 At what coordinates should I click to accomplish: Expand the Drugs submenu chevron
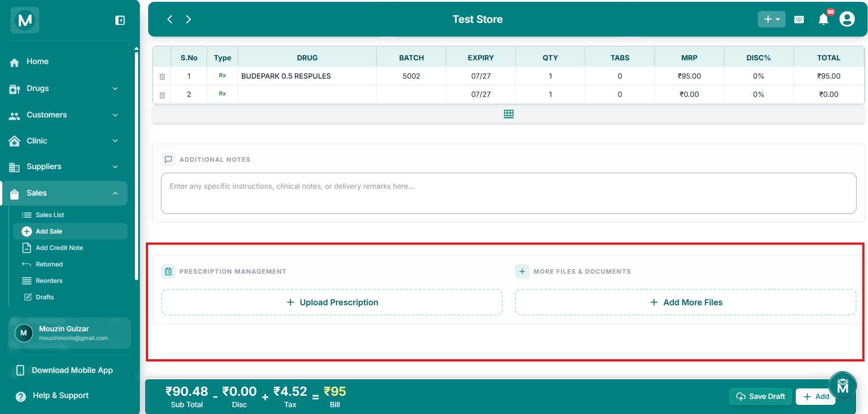(x=115, y=89)
